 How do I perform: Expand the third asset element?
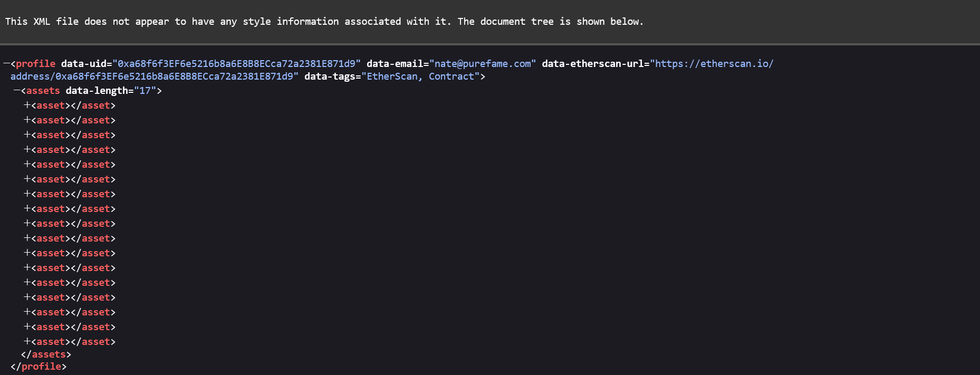pos(27,135)
